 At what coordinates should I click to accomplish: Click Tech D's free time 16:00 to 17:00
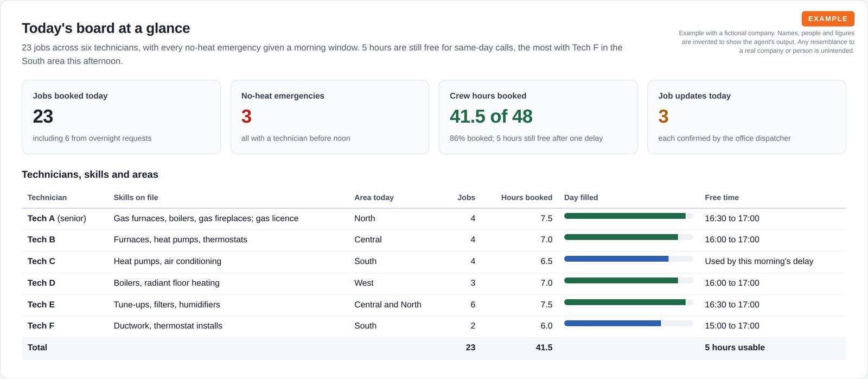732,283
